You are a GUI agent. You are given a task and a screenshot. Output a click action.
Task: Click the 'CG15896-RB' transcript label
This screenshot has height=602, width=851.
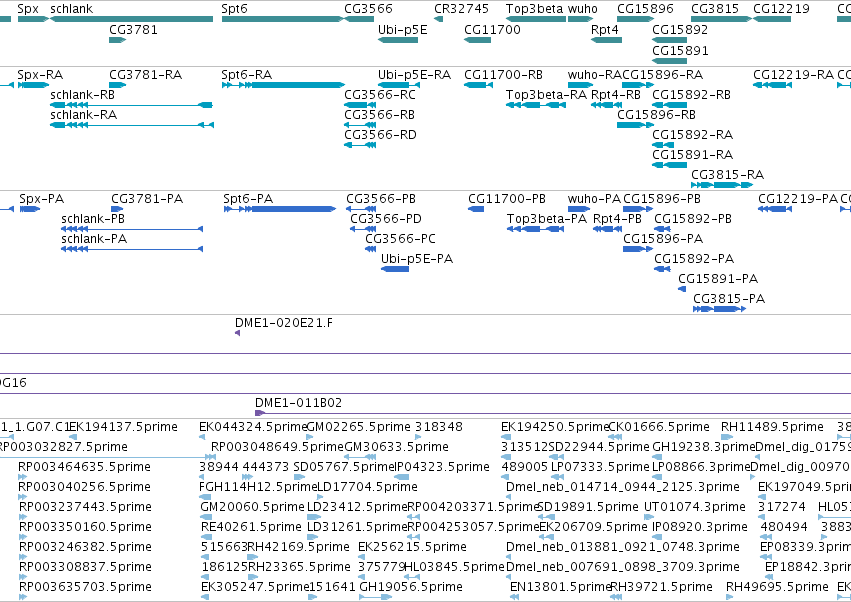pos(656,115)
